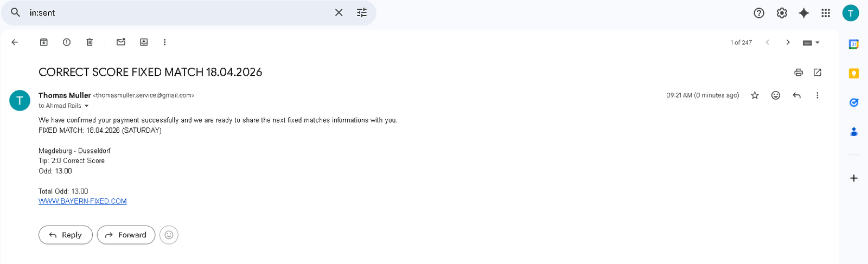Reply using the header arrow icon

[796, 95]
